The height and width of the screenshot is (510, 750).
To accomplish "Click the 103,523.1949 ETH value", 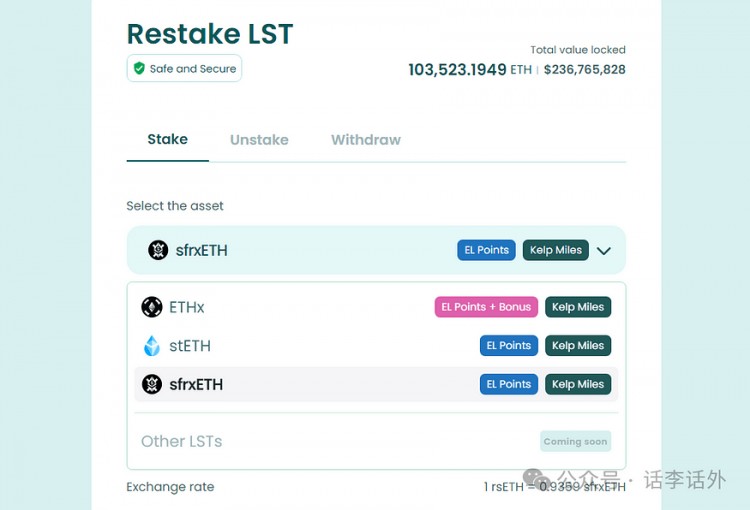I will (x=470, y=70).
